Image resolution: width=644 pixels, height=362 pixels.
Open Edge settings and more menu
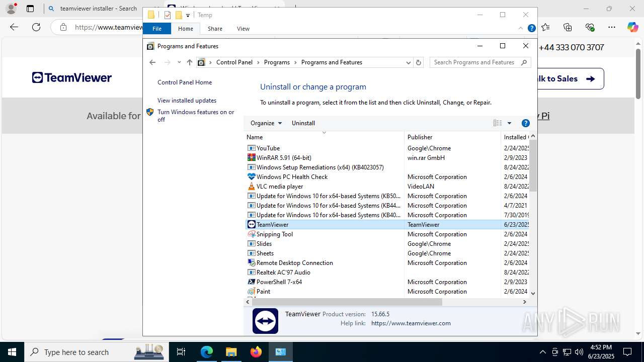611,27
